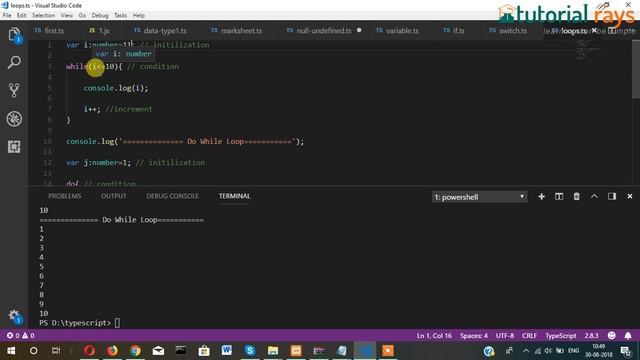The height and width of the screenshot is (360, 640).
Task: Open Mail app from taskbar
Action: coord(158,351)
